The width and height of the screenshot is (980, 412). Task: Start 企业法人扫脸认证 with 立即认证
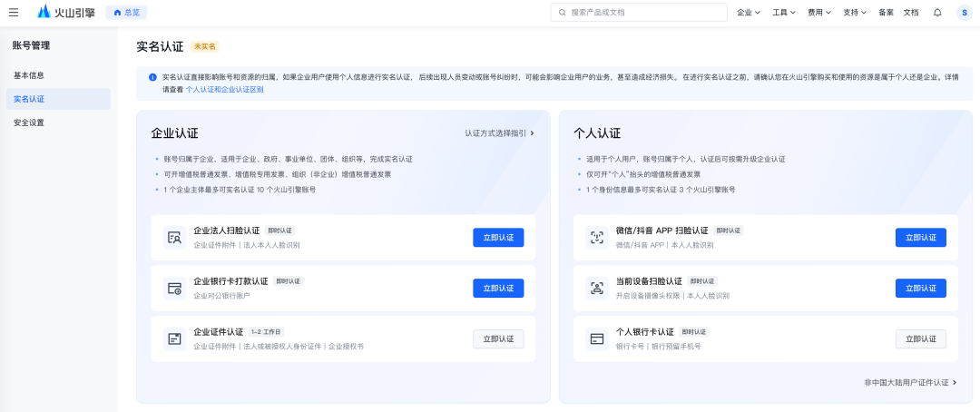point(498,238)
